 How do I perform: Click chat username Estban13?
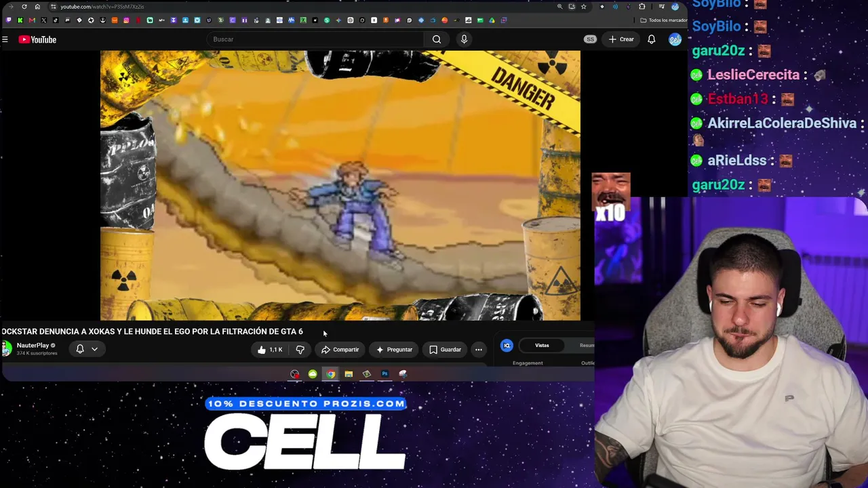pyautogui.click(x=738, y=99)
